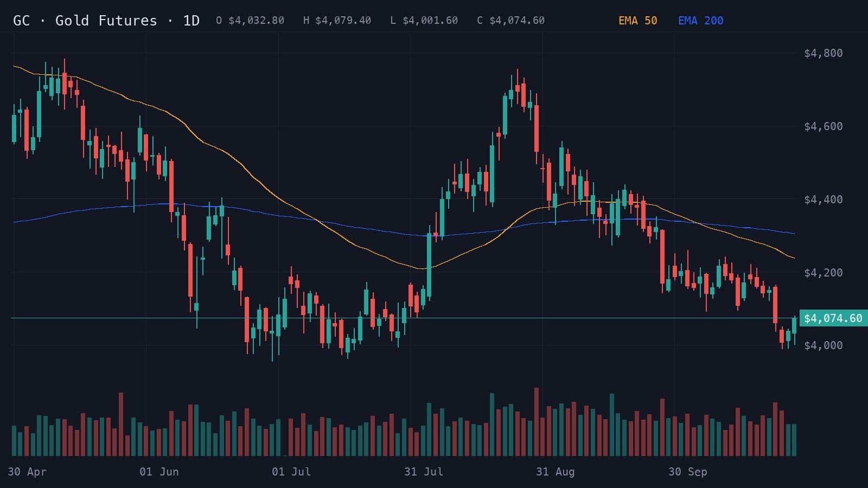
Task: Click the open price value $4,032.80
Action: [x=256, y=21]
